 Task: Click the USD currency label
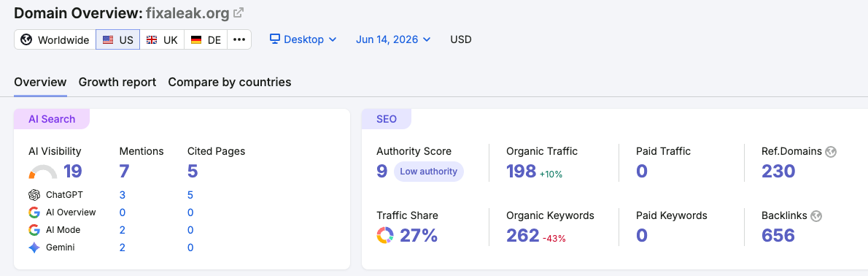pos(460,39)
